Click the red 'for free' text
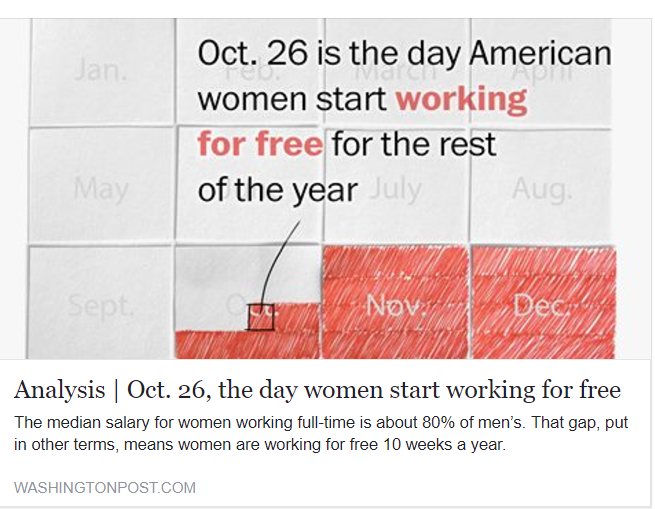 coord(260,143)
